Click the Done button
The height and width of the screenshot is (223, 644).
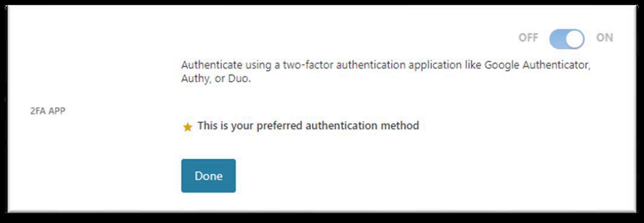coord(208,176)
